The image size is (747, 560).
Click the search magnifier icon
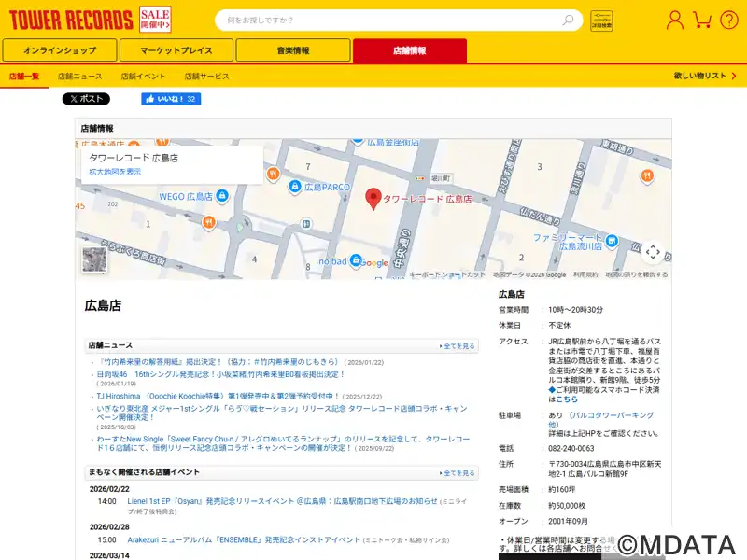pos(568,21)
